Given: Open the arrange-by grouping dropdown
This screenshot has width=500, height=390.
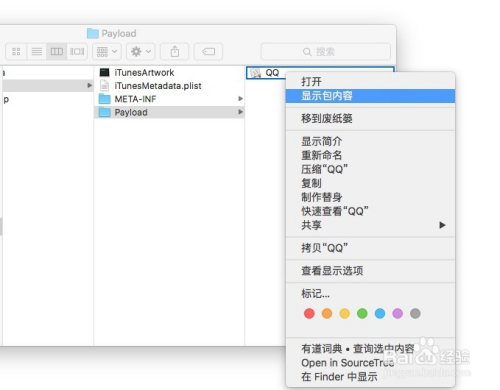Looking at the screenshot, I should pyautogui.click(x=107, y=52).
